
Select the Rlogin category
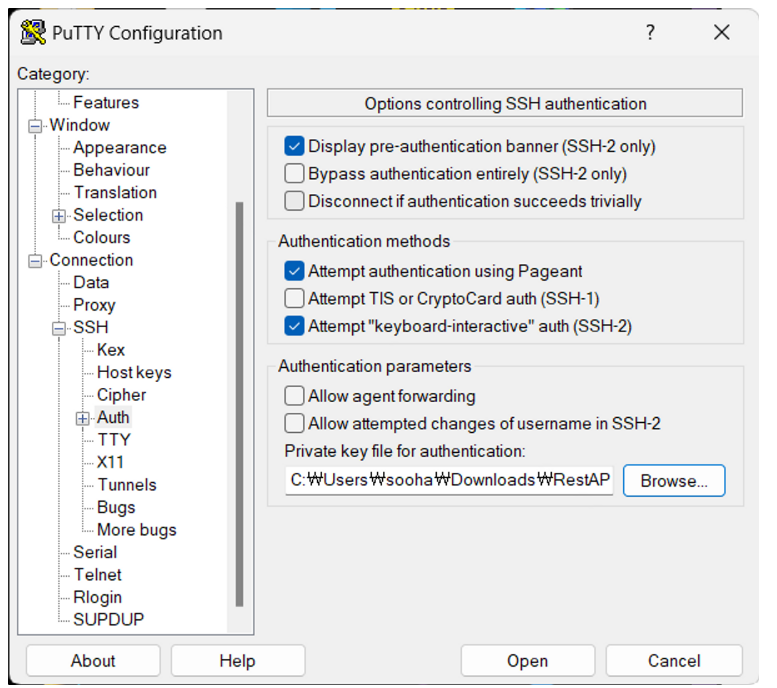[x=98, y=597]
